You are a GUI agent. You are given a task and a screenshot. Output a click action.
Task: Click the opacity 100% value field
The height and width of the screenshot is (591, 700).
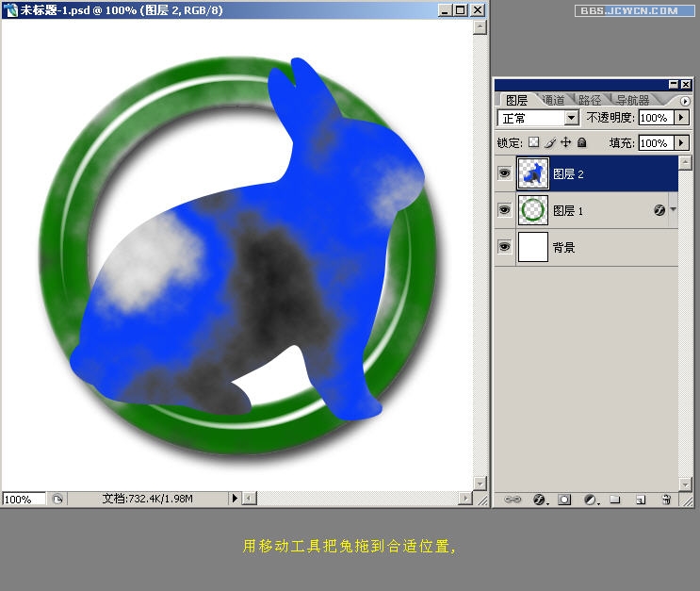tap(656, 118)
